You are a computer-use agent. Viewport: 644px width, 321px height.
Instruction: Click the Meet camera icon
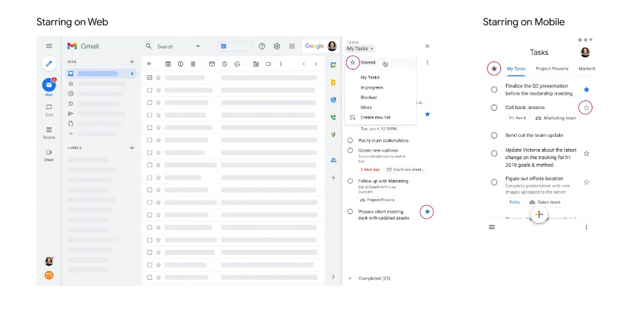49,155
